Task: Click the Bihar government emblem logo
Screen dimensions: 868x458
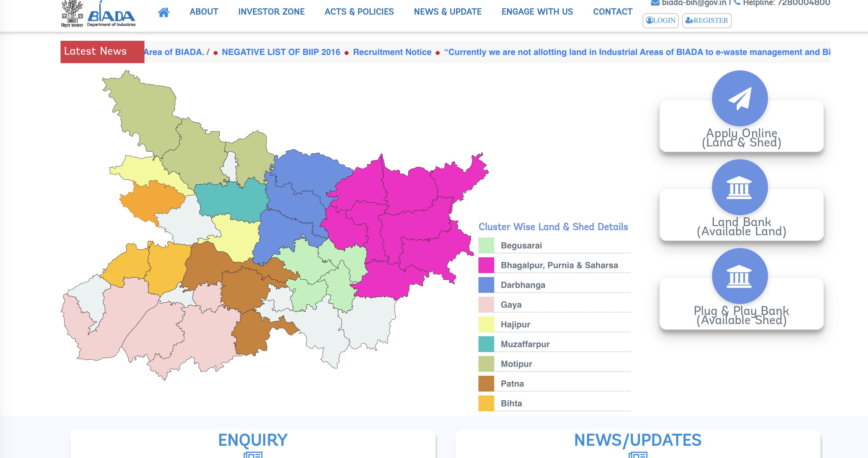Action: tap(72, 14)
